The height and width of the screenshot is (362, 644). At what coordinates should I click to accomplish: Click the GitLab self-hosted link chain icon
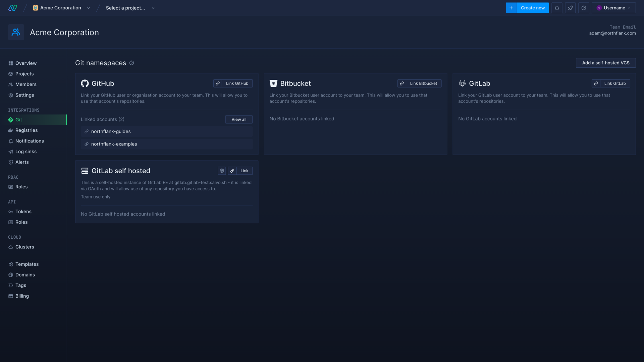(x=232, y=171)
